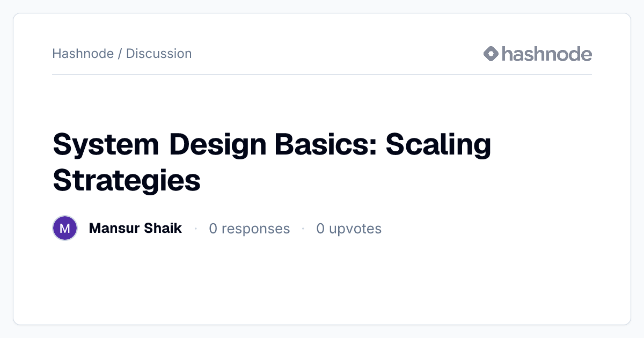The image size is (644, 338).
Task: Click the horizontal divider under the header
Action: click(x=322, y=74)
